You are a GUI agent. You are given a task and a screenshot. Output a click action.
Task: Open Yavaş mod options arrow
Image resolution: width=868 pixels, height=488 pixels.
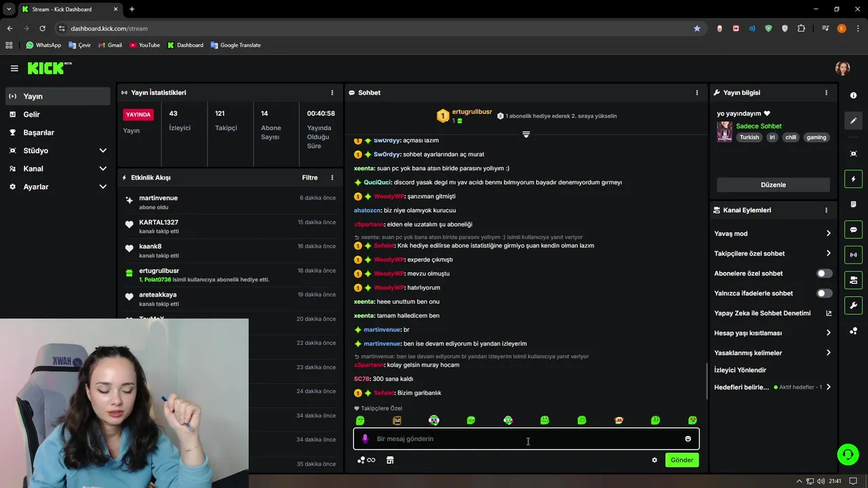[x=828, y=233]
